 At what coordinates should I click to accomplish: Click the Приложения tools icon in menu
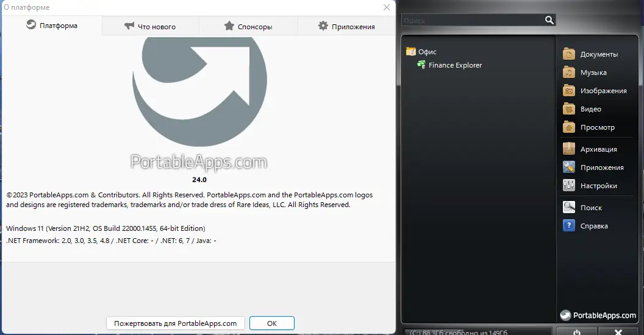(x=569, y=167)
